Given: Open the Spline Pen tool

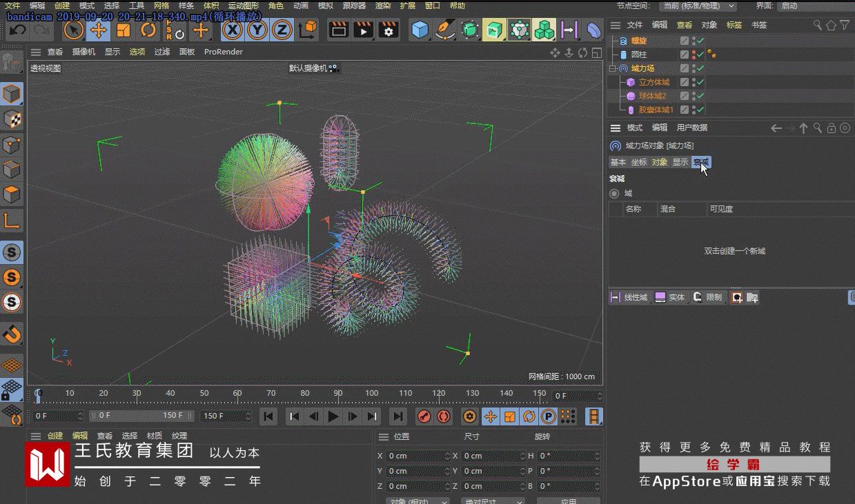Looking at the screenshot, I should click(x=445, y=30).
